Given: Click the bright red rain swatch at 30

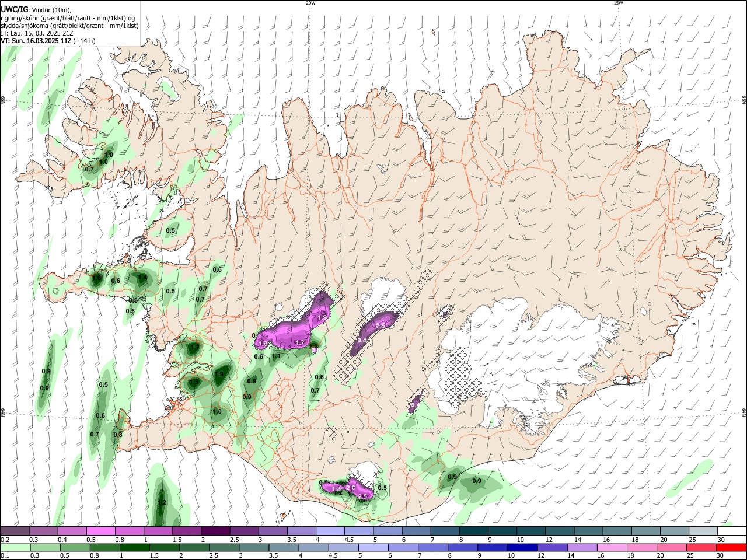Looking at the screenshot, I should [732, 547].
